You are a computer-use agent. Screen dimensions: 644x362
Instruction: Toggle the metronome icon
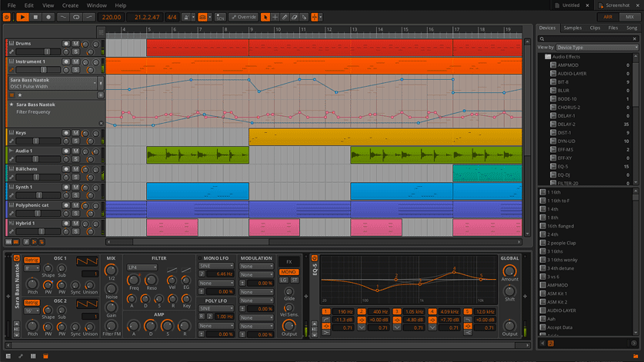pyautogui.click(x=186, y=17)
